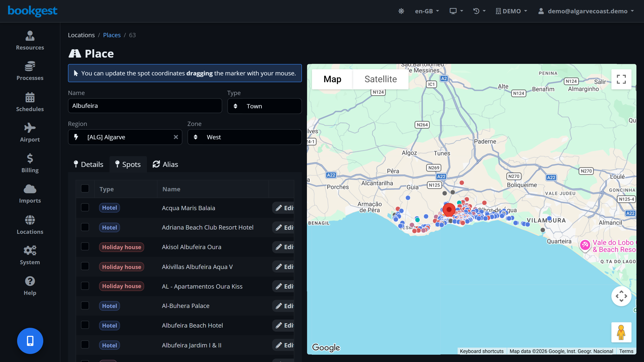Open the display monitor dropdown in header
Image resolution: width=644 pixels, height=362 pixels.
456,11
